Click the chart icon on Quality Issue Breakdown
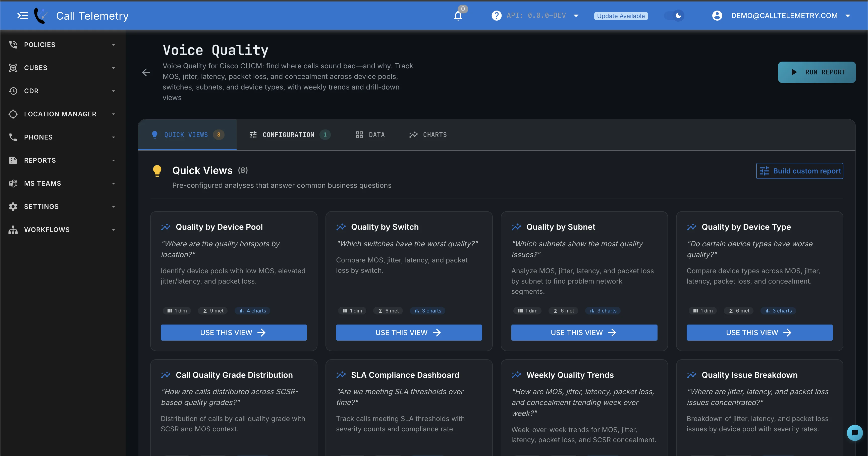This screenshot has height=456, width=868. (x=691, y=375)
